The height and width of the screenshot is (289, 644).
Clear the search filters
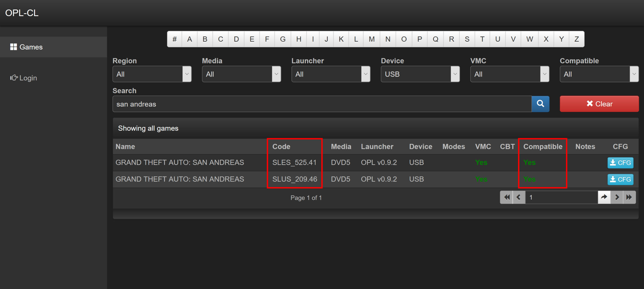599,104
